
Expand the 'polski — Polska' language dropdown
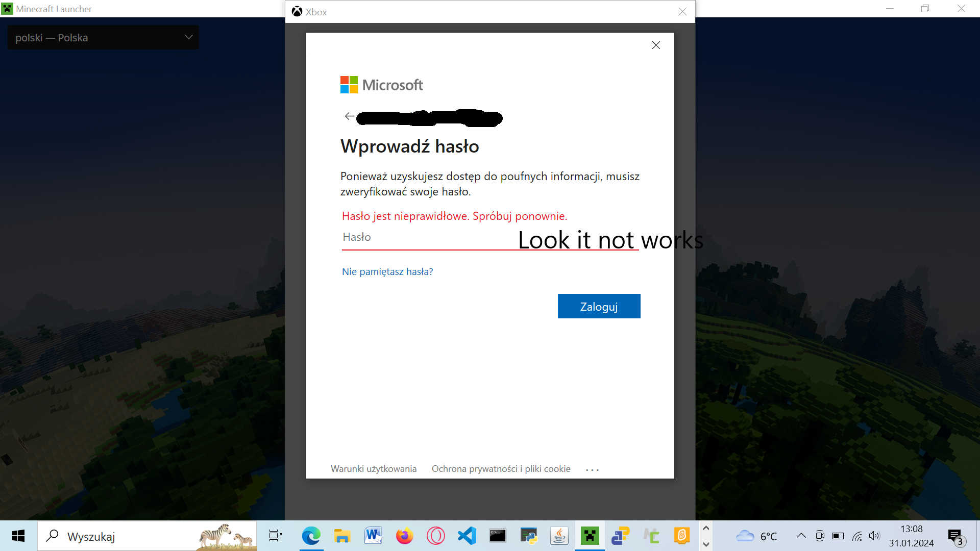click(x=103, y=38)
